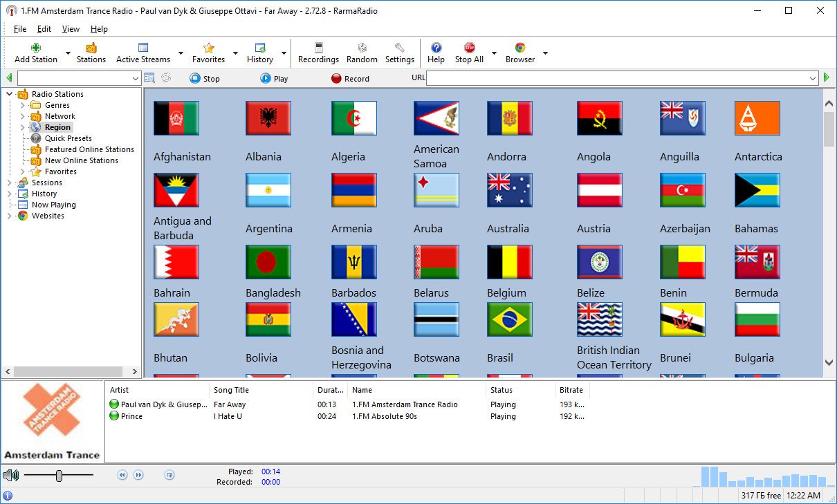Click the volume slider handle

tap(59, 475)
